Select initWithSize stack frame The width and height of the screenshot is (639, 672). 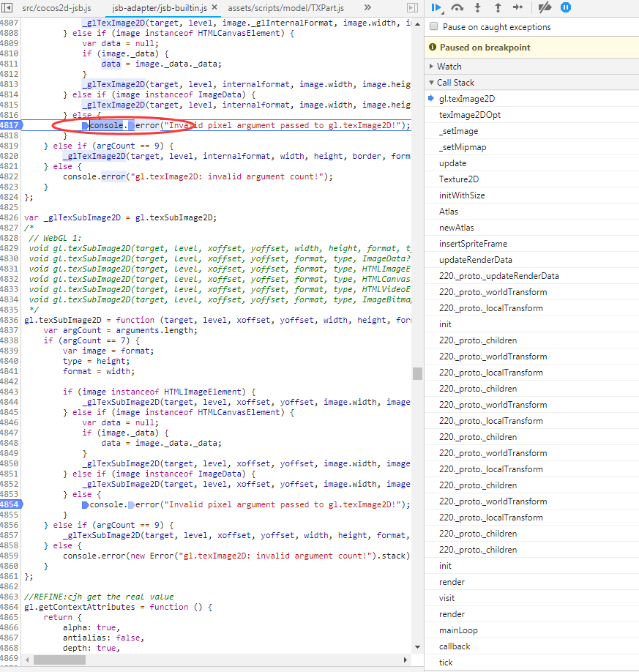tap(531, 195)
